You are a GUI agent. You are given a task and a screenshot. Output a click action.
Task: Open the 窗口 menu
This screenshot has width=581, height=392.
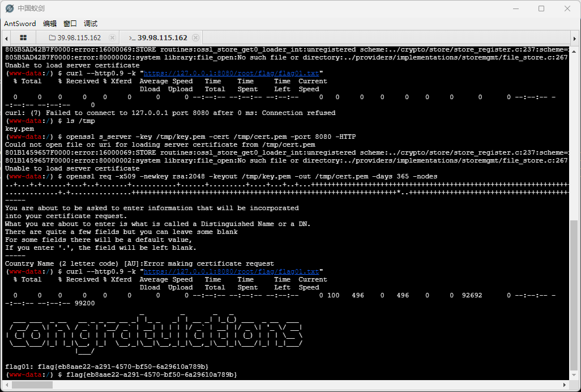70,24
